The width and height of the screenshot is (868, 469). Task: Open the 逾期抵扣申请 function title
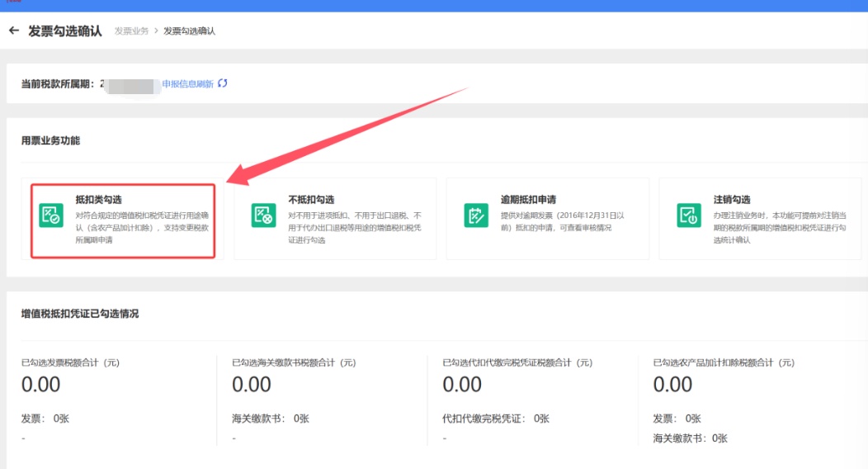tap(529, 200)
